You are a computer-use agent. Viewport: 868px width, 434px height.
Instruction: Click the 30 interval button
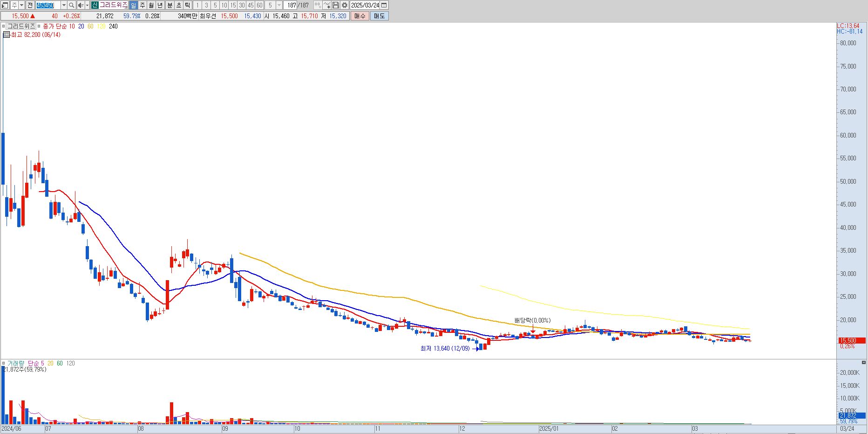coord(242,5)
